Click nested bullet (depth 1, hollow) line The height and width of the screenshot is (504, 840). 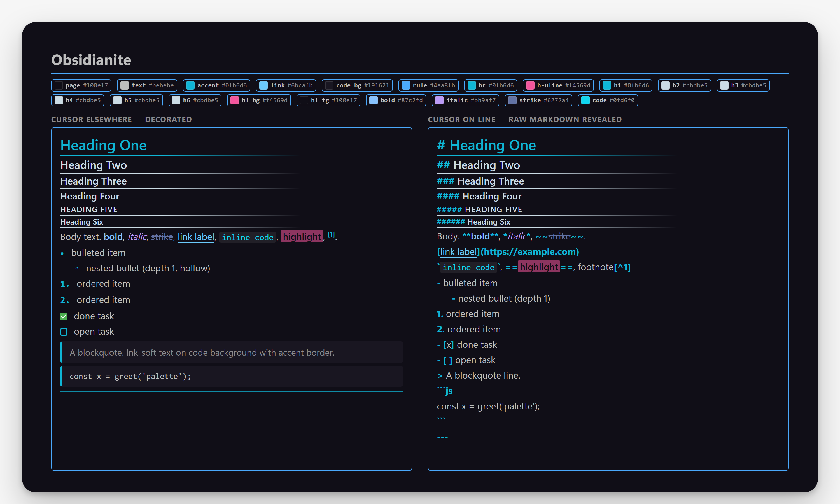[148, 268]
